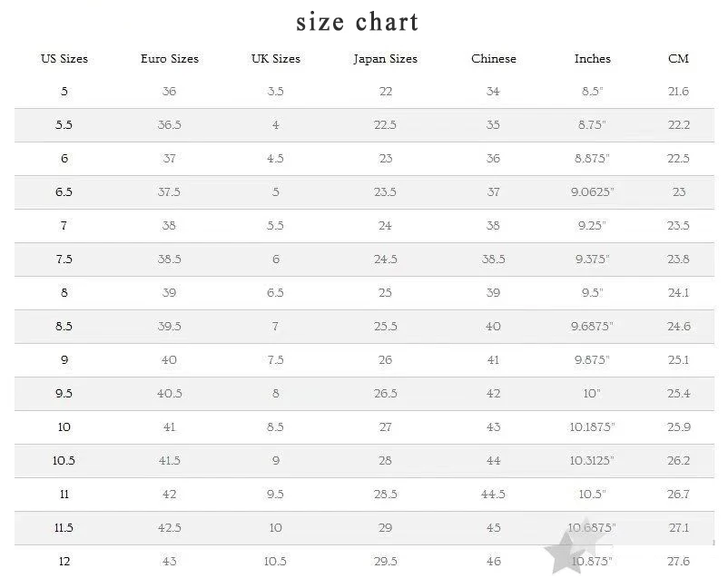Select the Euro size 43 cell

click(170, 562)
